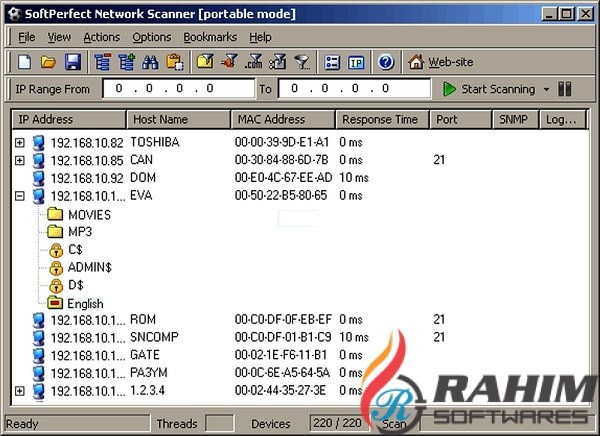Screen dimensions: 600x436
Task: Click the blue help question mark icon
Action: (x=386, y=62)
